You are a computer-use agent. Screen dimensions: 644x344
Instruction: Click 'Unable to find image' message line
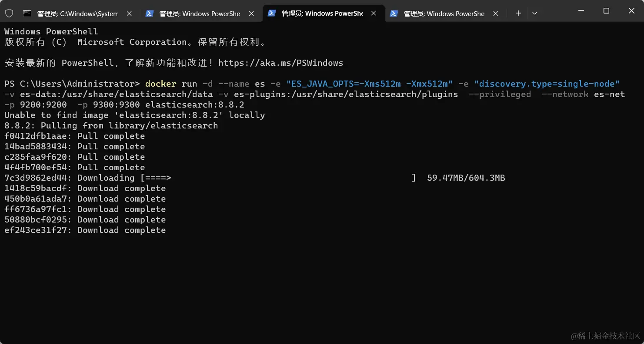135,115
